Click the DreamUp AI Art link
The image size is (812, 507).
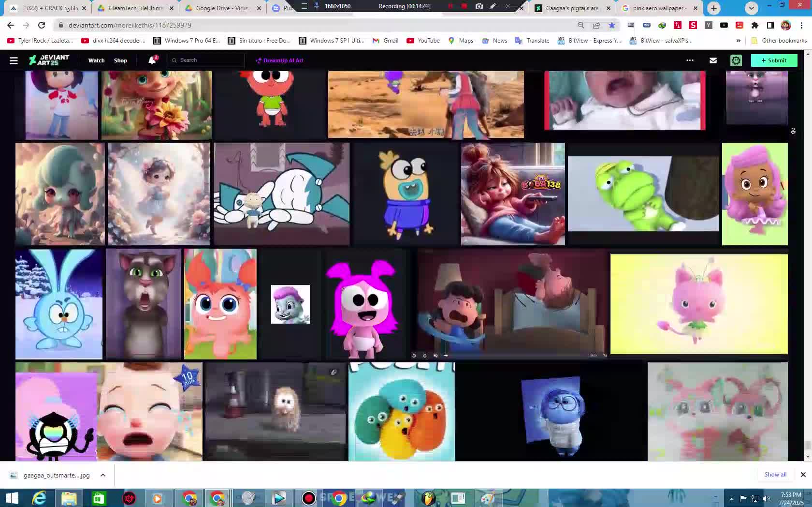click(280, 60)
